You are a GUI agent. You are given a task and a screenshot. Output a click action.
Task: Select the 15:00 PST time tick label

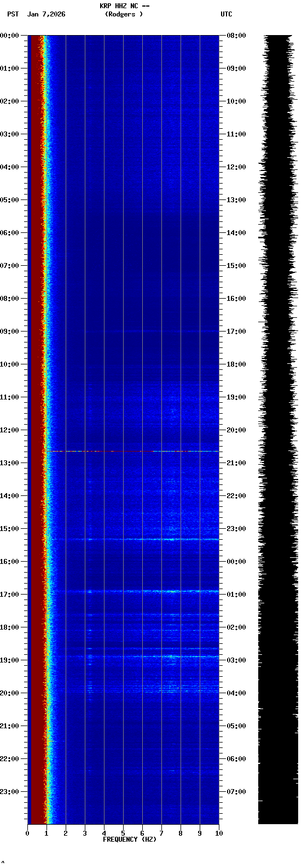coord(9,529)
